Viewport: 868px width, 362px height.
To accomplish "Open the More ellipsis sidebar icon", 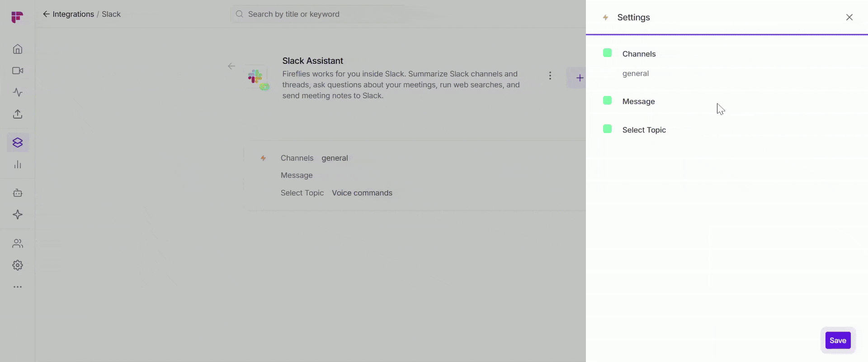I will tap(18, 287).
